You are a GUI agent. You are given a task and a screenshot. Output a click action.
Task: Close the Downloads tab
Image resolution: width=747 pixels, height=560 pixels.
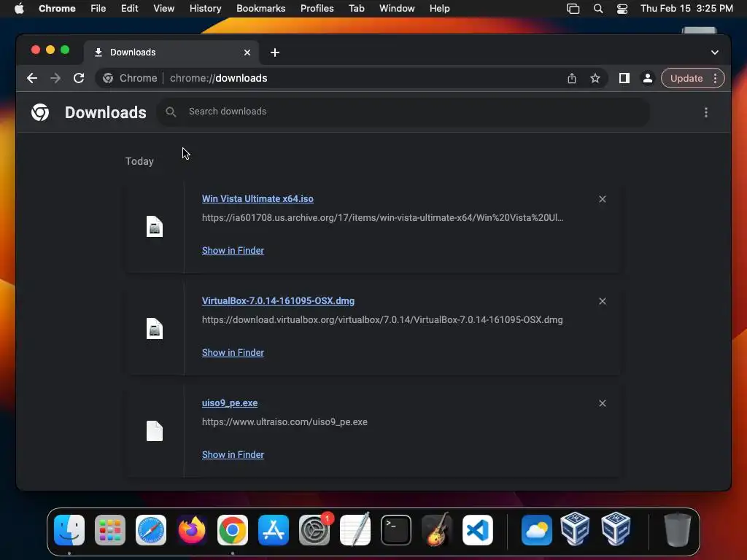tap(247, 52)
